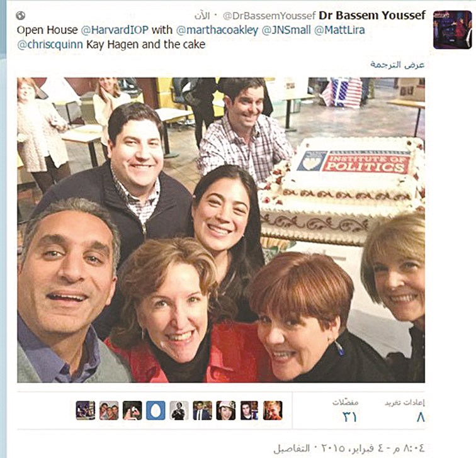The height and width of the screenshot is (458, 476).
Task: Open the @MattLira mention link
Action: coord(339,30)
